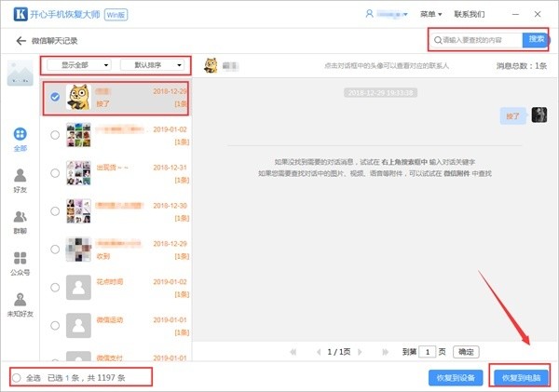Select the 全部 sidebar category
This screenshot has width=559, height=392.
click(20, 140)
